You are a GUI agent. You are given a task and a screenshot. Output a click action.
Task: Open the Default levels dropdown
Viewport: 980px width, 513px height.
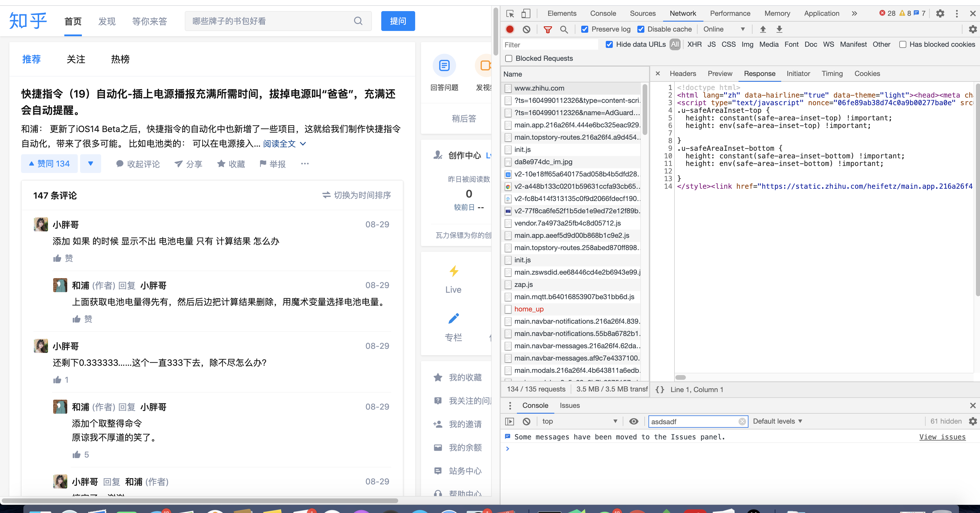[777, 421]
